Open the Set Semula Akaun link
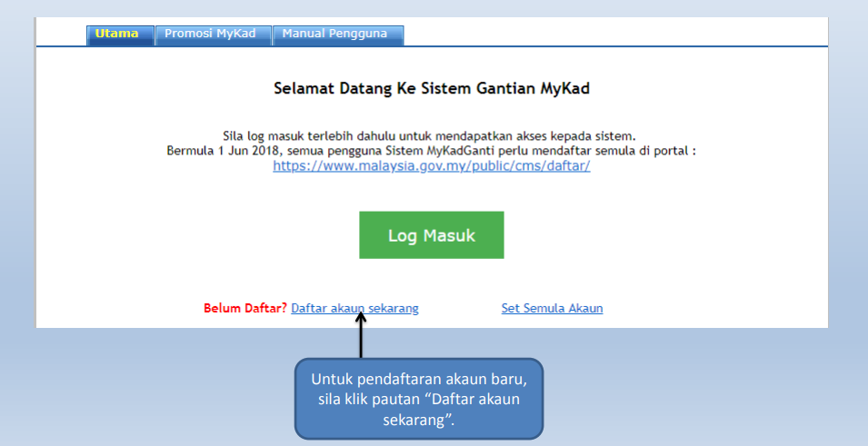 tap(552, 309)
